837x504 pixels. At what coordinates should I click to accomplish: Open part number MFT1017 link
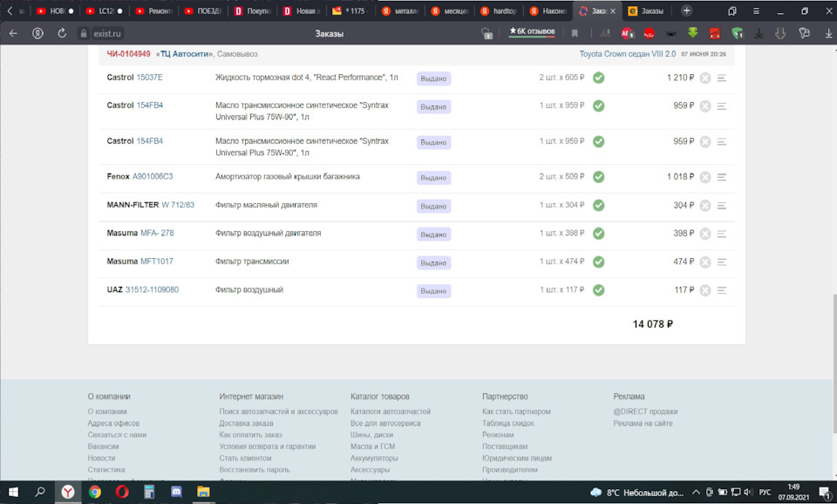(157, 261)
